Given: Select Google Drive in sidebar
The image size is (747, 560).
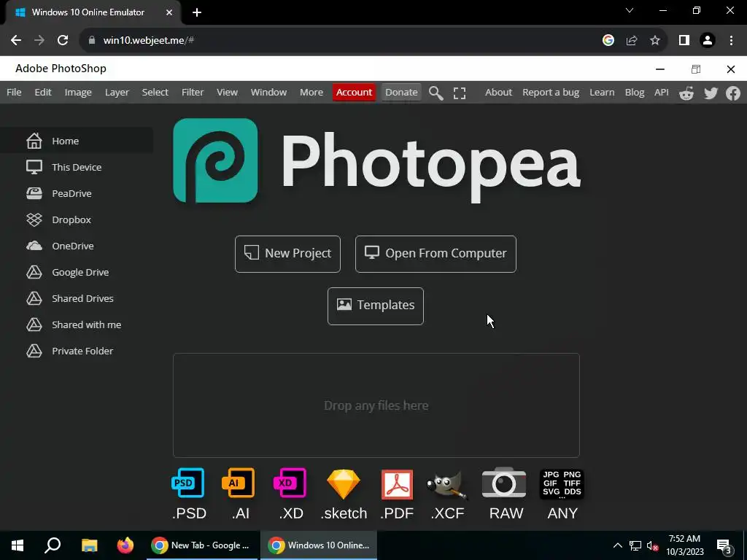Looking at the screenshot, I should (x=77, y=272).
